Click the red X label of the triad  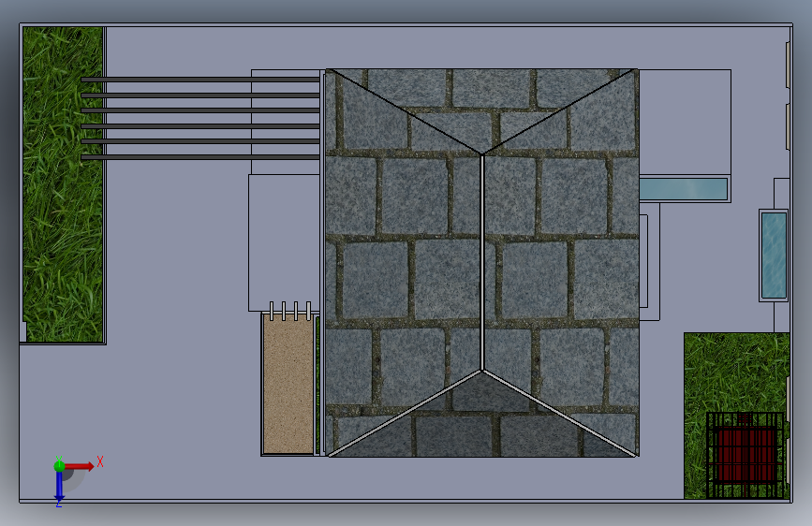[x=100, y=461]
